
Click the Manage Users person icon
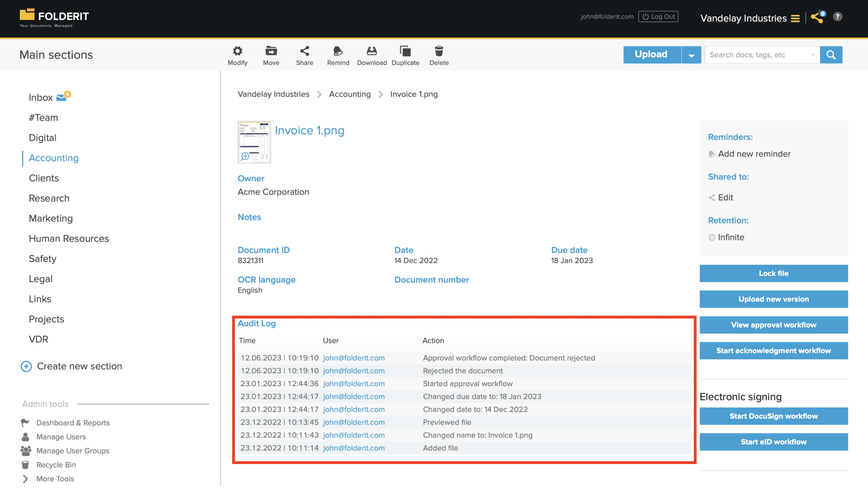(x=25, y=436)
